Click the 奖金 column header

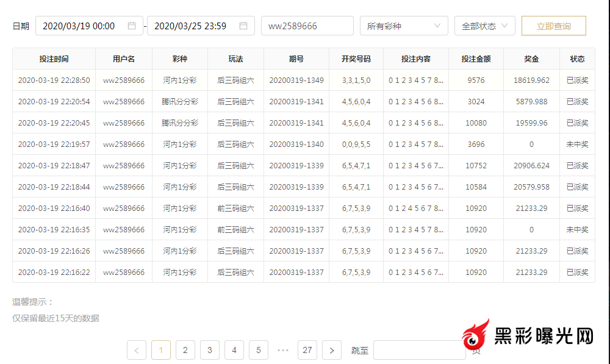tap(531, 59)
